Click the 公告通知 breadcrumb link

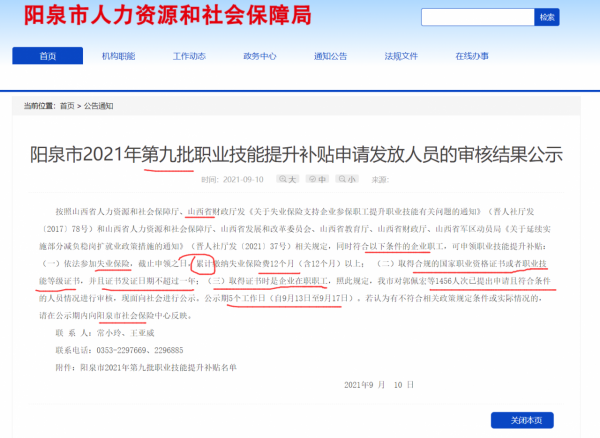coord(98,106)
